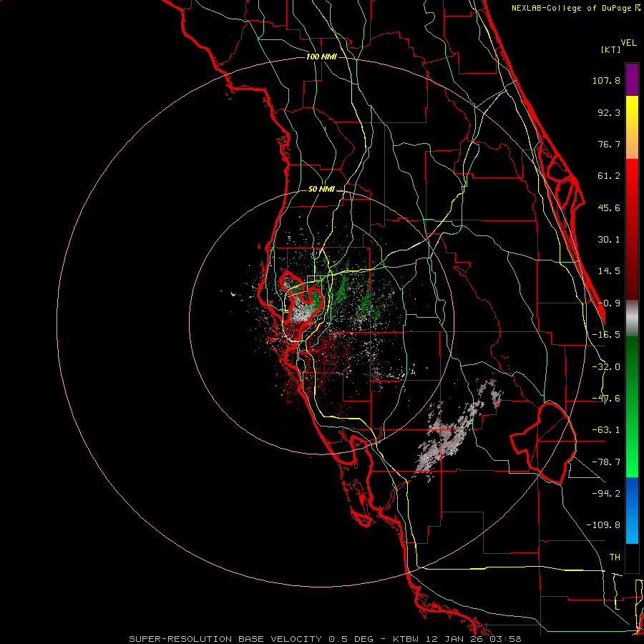
Task: Select the 30.1 velocity scale value
Action: click(609, 240)
